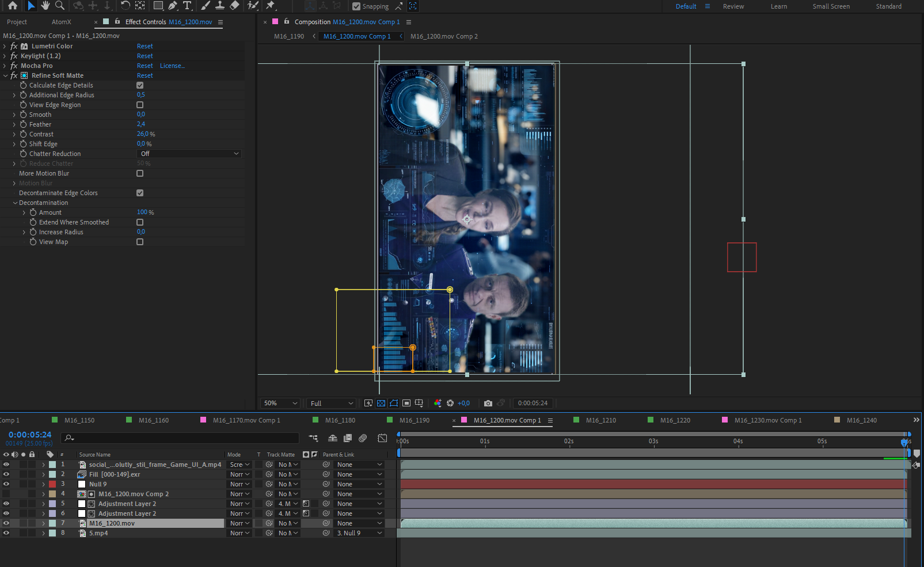Screen dimensions: 924x567
Task: Select the Puppet Pin tool
Action: click(270, 6)
